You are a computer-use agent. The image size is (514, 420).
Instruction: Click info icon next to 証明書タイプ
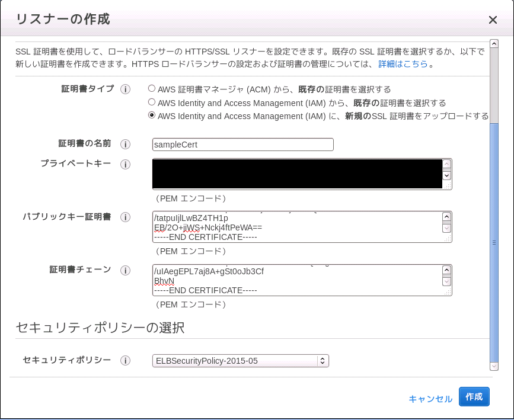point(125,89)
